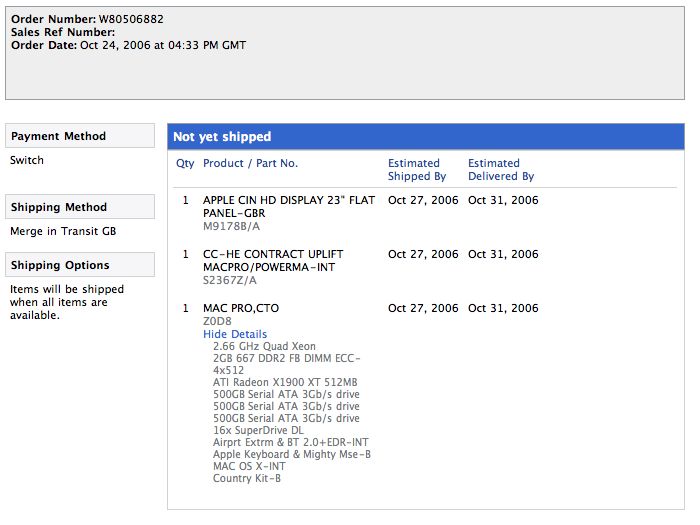Select the order number W80506882
This screenshot has width=700, height=525.
pyautogui.click(x=131, y=19)
